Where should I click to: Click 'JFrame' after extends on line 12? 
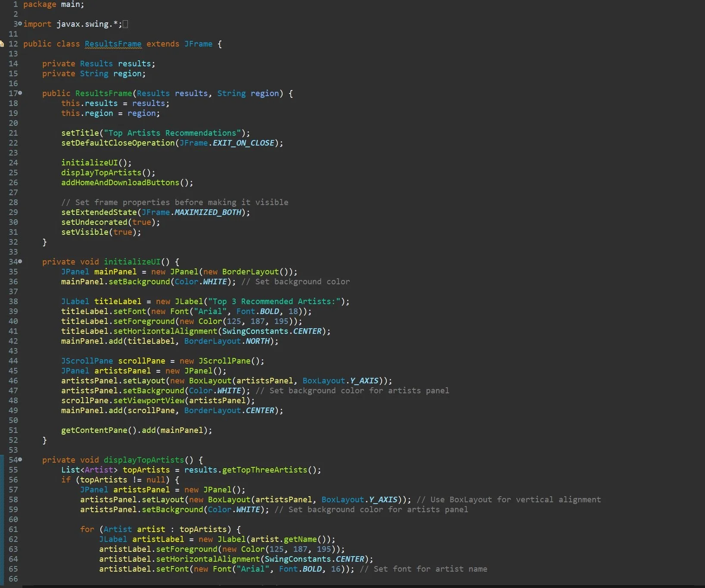pyautogui.click(x=198, y=44)
